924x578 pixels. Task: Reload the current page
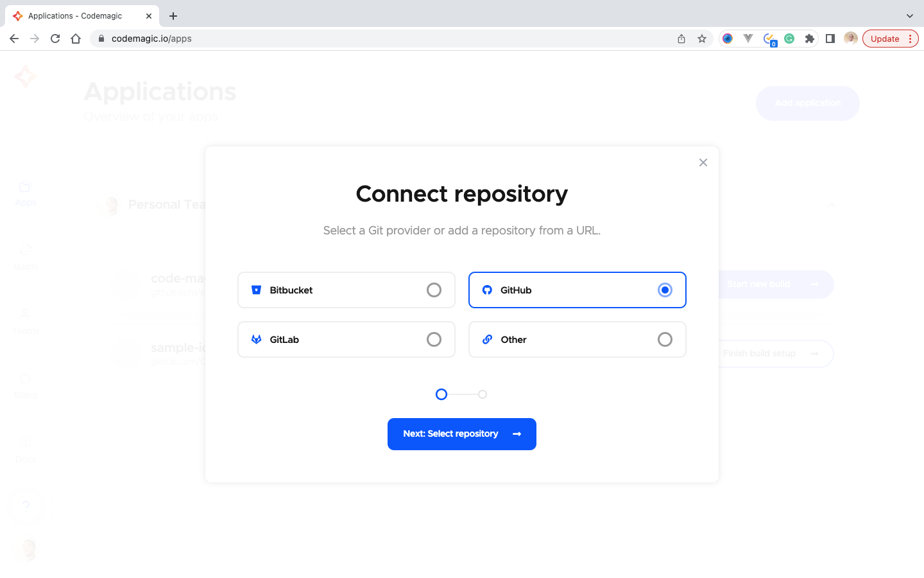[55, 39]
